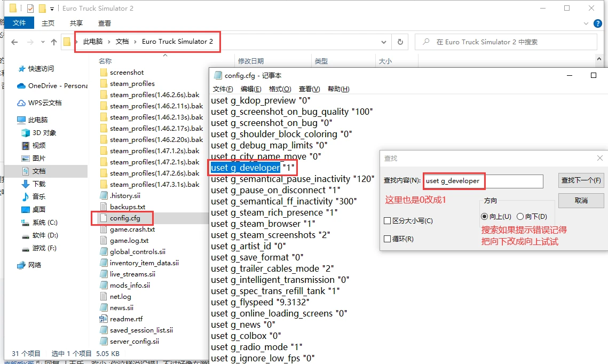This screenshot has height=364, width=608.
Task: Go up one folder level
Action: tap(54, 42)
